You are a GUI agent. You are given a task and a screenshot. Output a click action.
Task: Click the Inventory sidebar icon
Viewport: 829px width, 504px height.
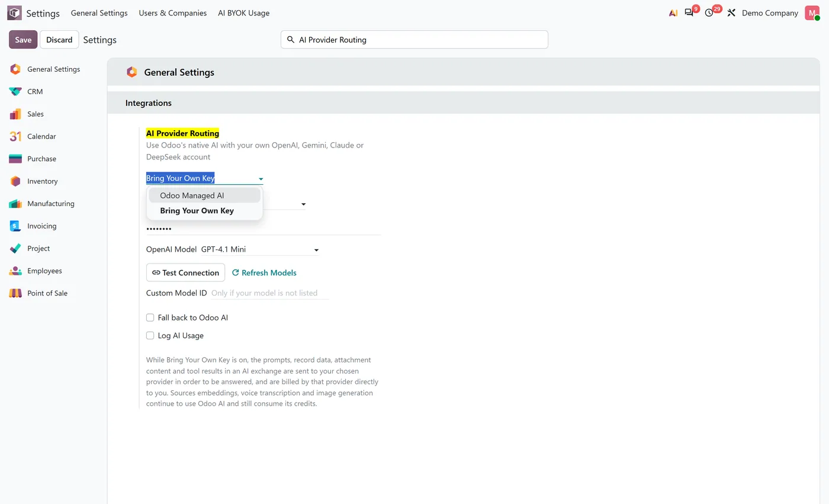point(15,181)
